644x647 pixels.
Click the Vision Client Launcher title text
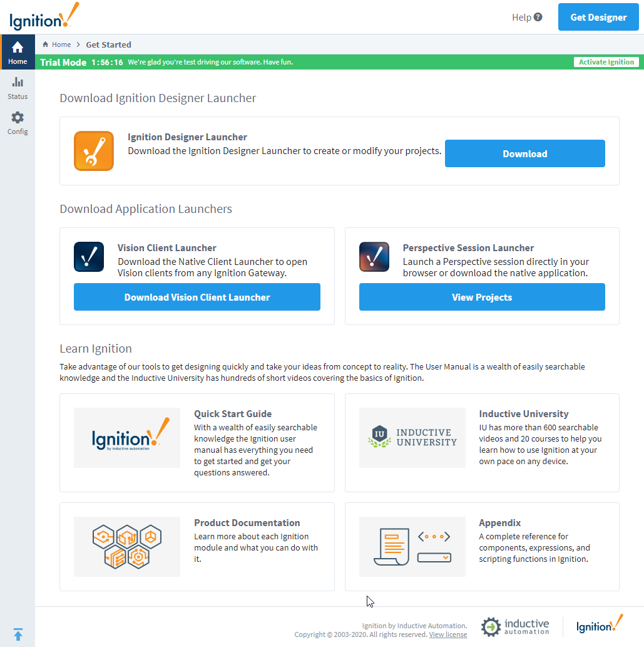(x=167, y=248)
